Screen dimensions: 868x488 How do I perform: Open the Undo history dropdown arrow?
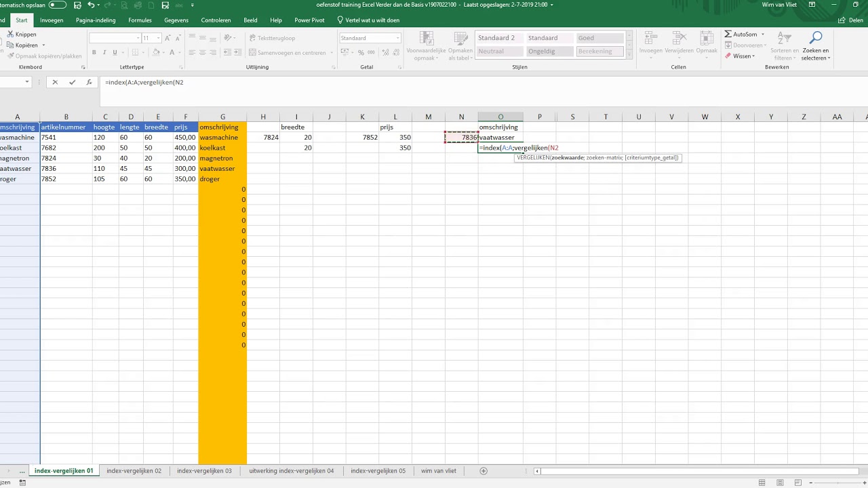tap(99, 5)
